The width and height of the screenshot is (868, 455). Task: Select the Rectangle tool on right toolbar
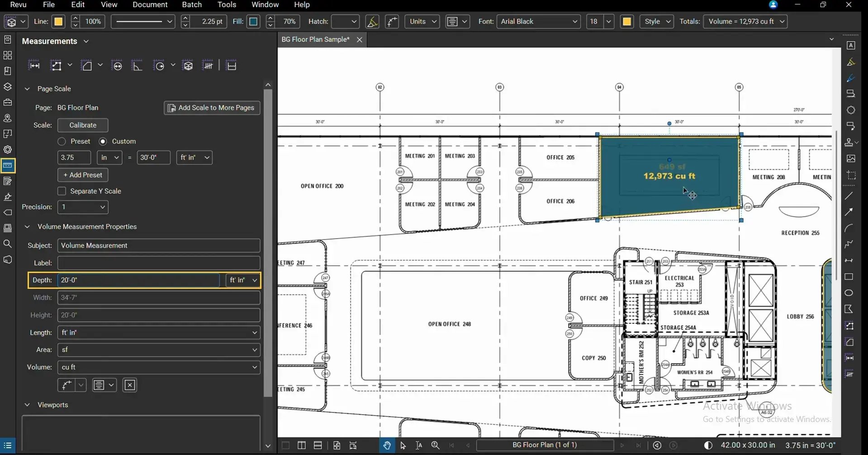[x=849, y=277]
